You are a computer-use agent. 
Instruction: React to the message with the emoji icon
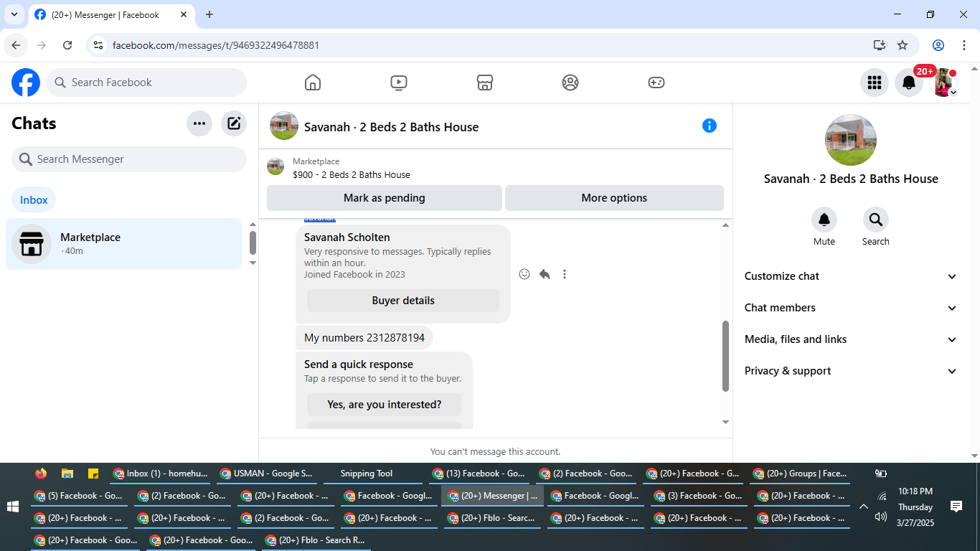point(524,274)
